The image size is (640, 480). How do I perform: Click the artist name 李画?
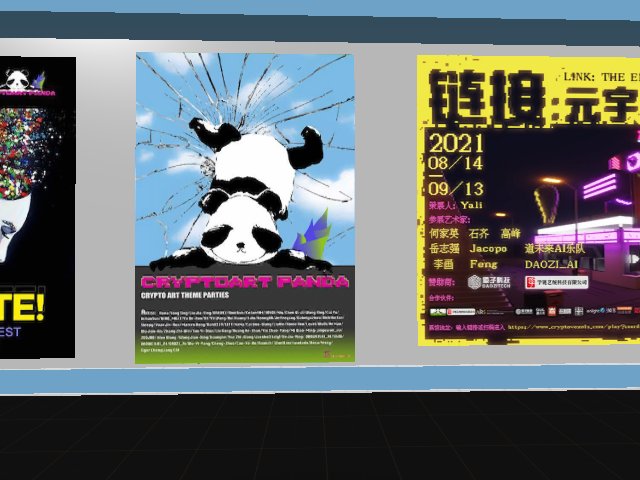coord(443,264)
